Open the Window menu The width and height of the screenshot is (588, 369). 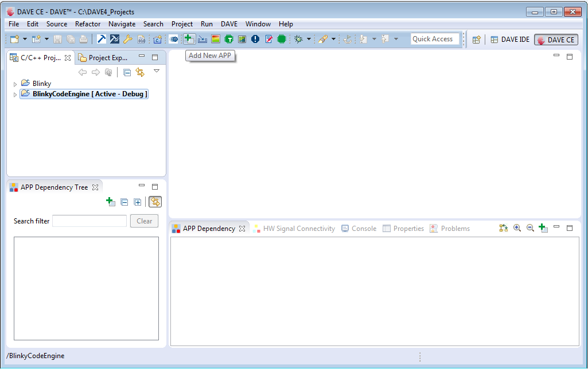pyautogui.click(x=258, y=24)
